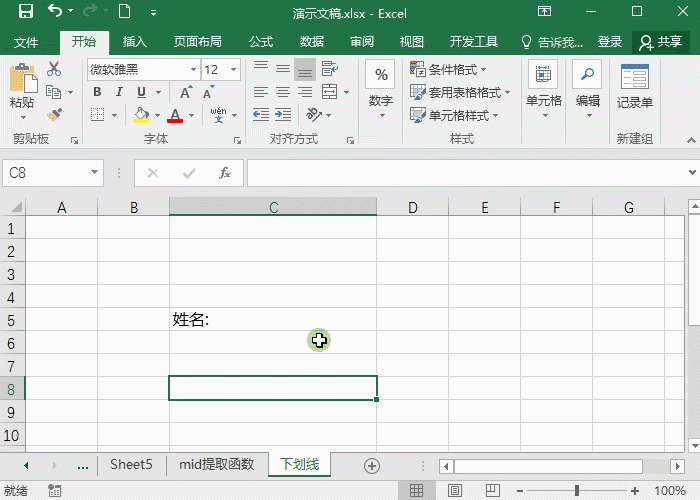Click the formula bar input

click(467, 173)
